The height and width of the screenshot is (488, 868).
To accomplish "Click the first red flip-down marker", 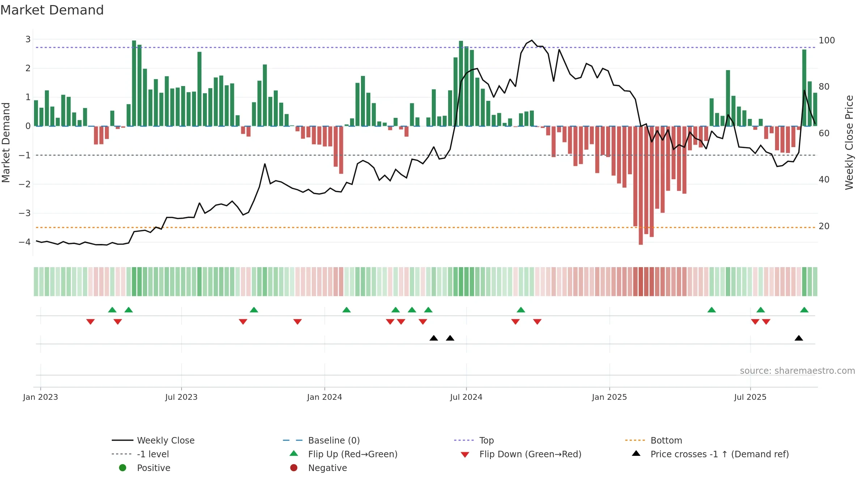I will 90,322.
